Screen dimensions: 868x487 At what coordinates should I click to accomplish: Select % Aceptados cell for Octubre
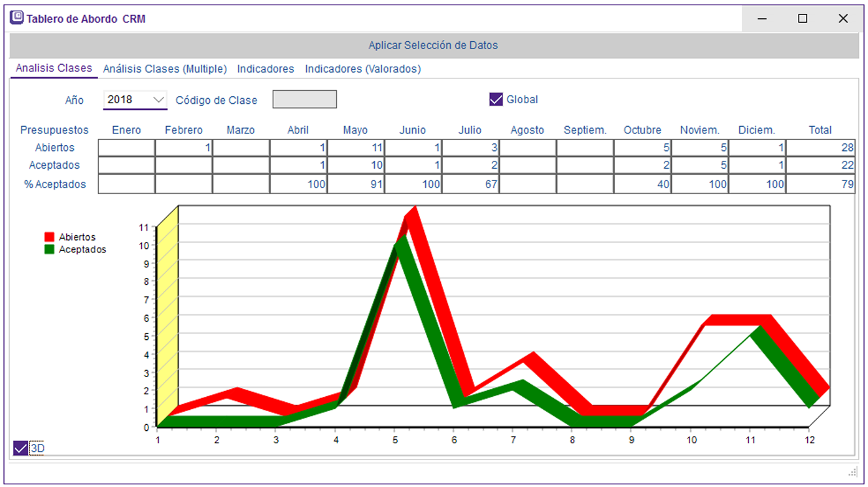pos(642,184)
